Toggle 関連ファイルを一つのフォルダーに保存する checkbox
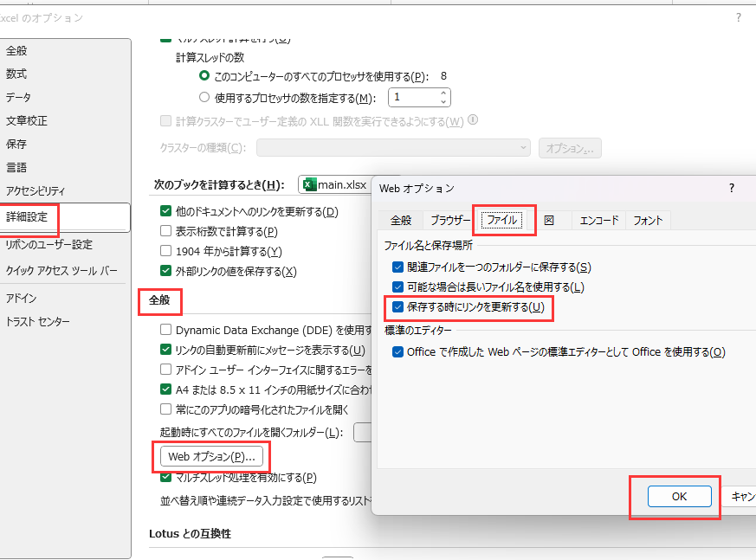This screenshot has width=756, height=560. (397, 267)
